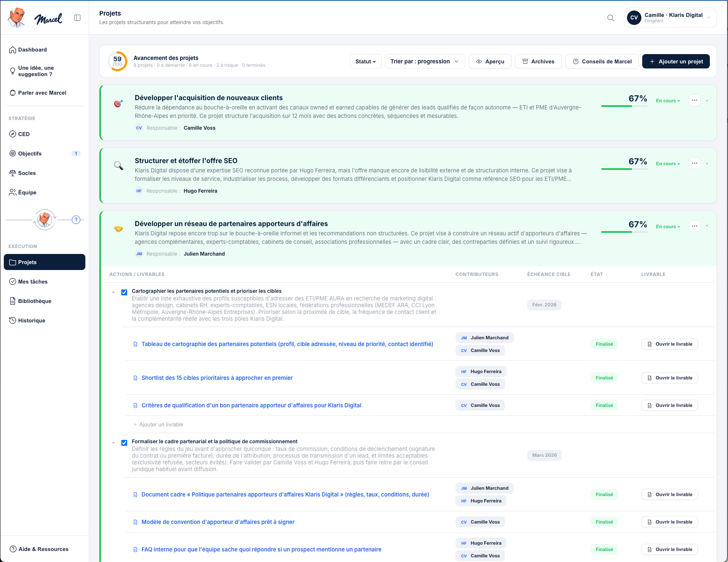The image size is (728, 562).
Task: Open Conseils de Marcel
Action: [602, 61]
